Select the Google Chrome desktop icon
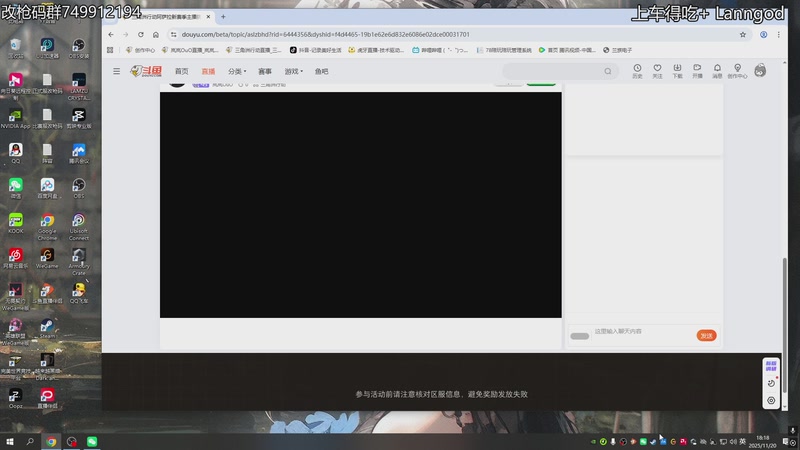The height and width of the screenshot is (450, 800). (47, 226)
